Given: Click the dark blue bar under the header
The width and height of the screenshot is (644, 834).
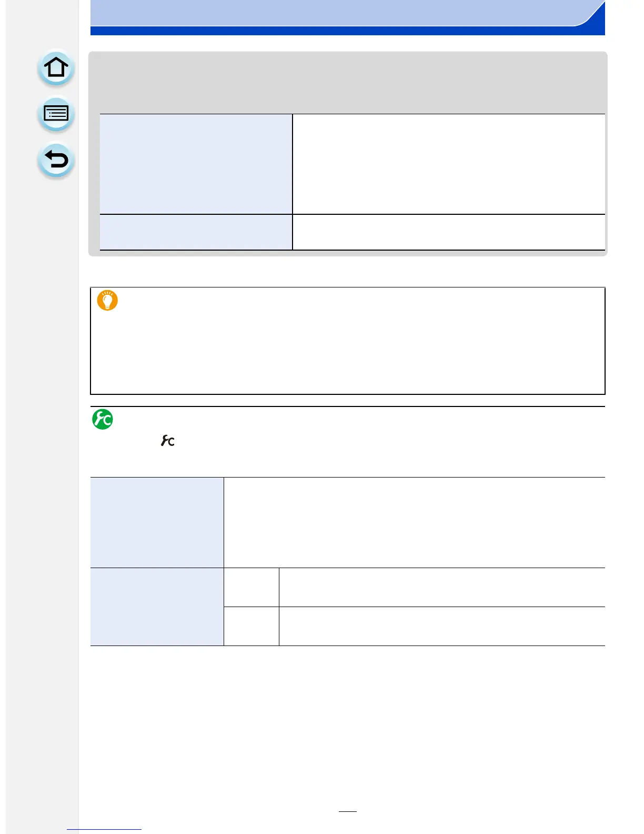Looking at the screenshot, I should pyautogui.click(x=347, y=31).
